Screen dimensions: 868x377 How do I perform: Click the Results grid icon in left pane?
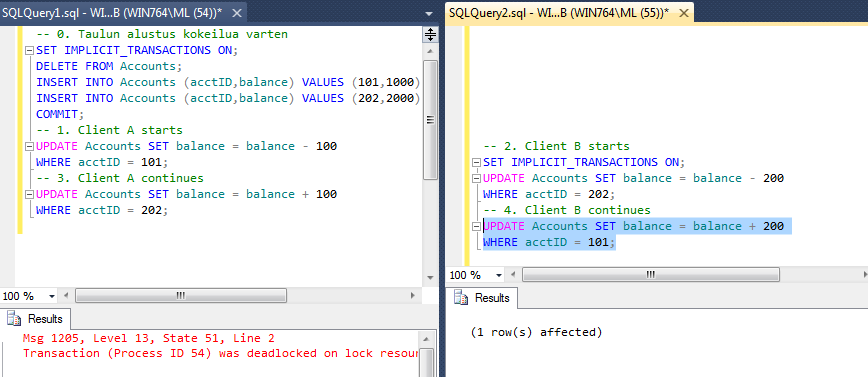pyautogui.click(x=13, y=319)
